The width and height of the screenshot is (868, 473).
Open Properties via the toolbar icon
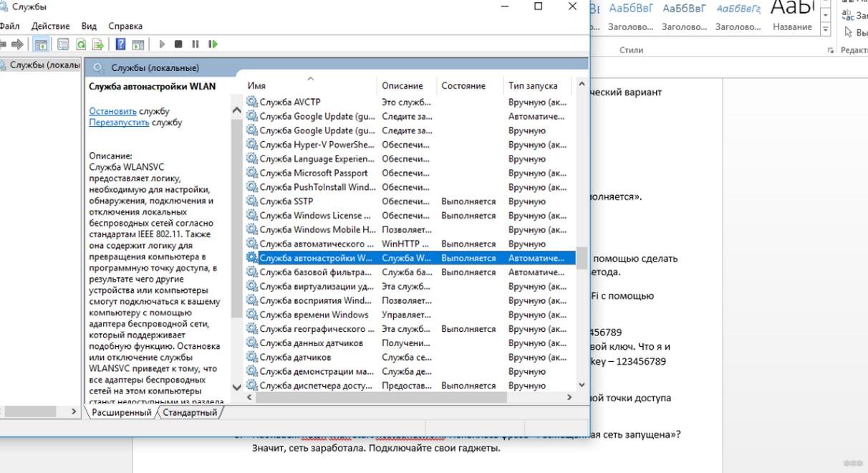point(63,44)
